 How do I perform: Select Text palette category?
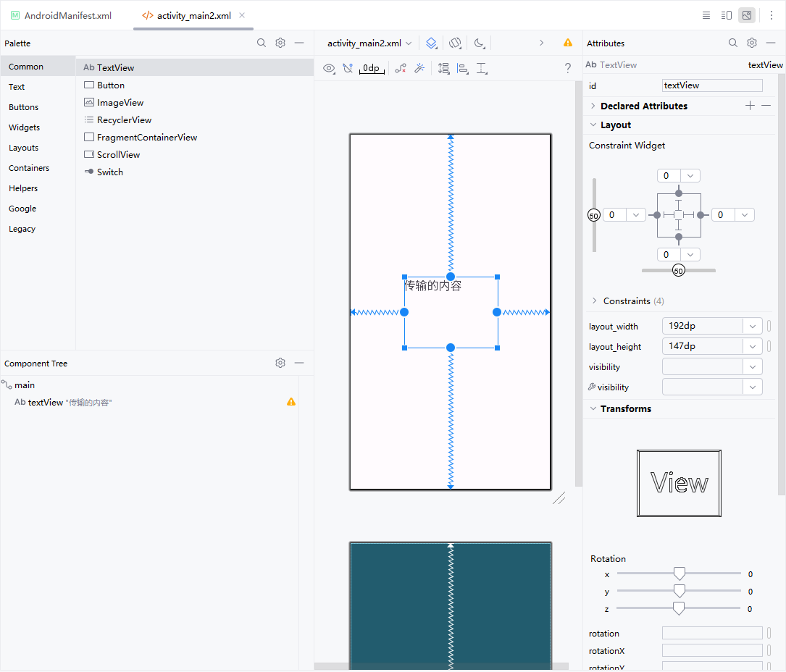(x=38, y=87)
